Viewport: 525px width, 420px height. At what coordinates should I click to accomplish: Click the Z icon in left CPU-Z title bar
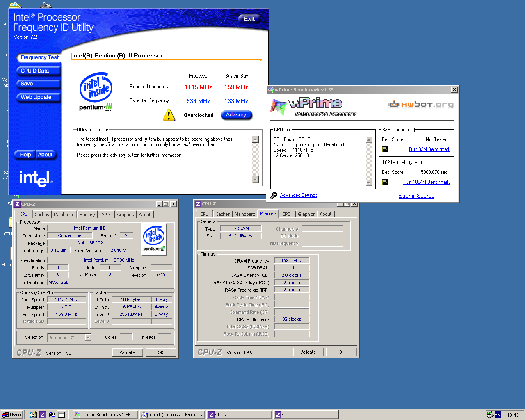pyautogui.click(x=17, y=204)
